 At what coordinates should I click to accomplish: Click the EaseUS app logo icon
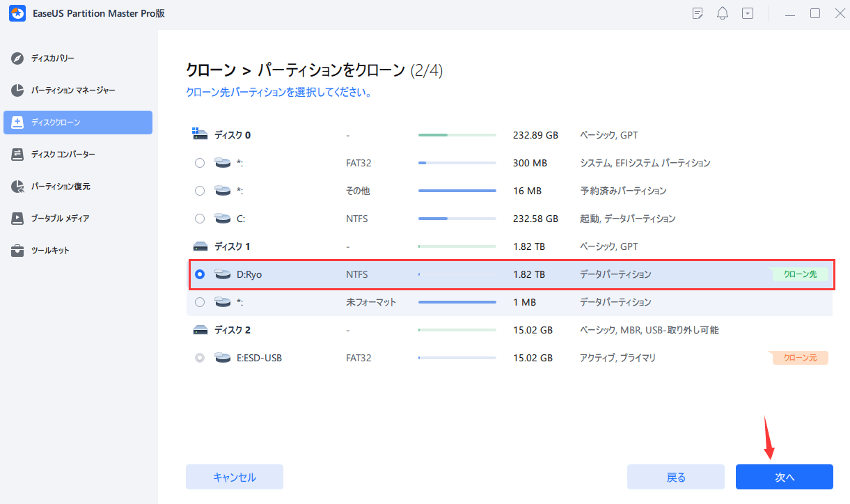point(17,14)
